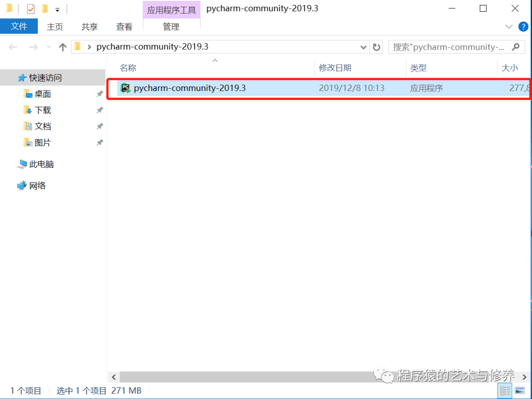Switch to the 查看 ribbon tab
Screen dimensions: 532x399
[124, 27]
